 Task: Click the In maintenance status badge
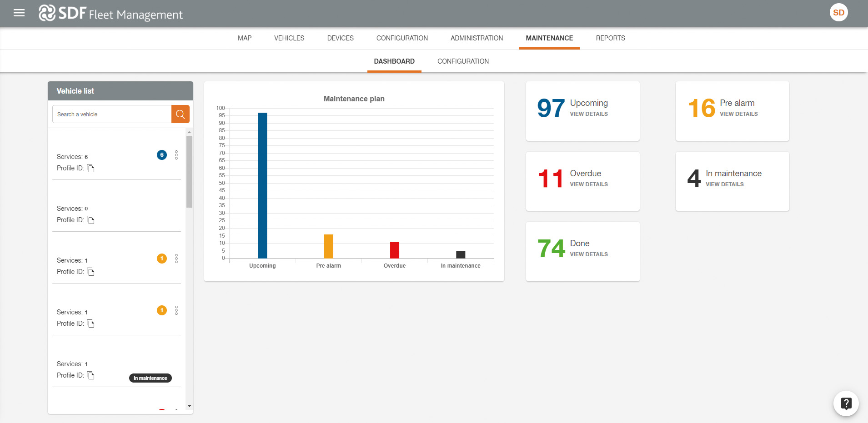click(x=151, y=378)
